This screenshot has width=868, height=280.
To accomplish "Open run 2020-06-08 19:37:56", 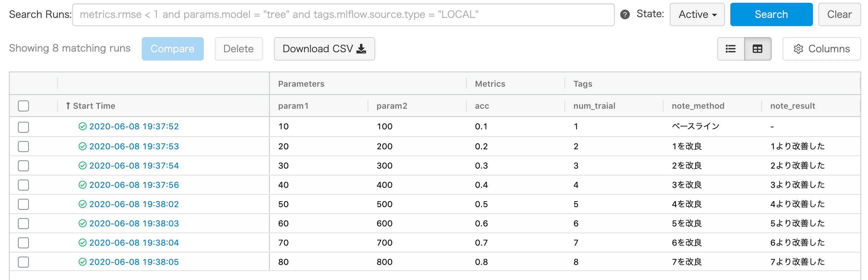I will [134, 185].
